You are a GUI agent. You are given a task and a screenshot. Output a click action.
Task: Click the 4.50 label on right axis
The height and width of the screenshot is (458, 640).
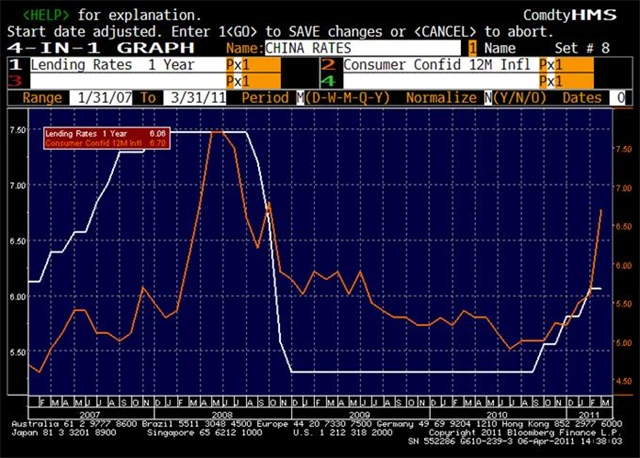624,381
